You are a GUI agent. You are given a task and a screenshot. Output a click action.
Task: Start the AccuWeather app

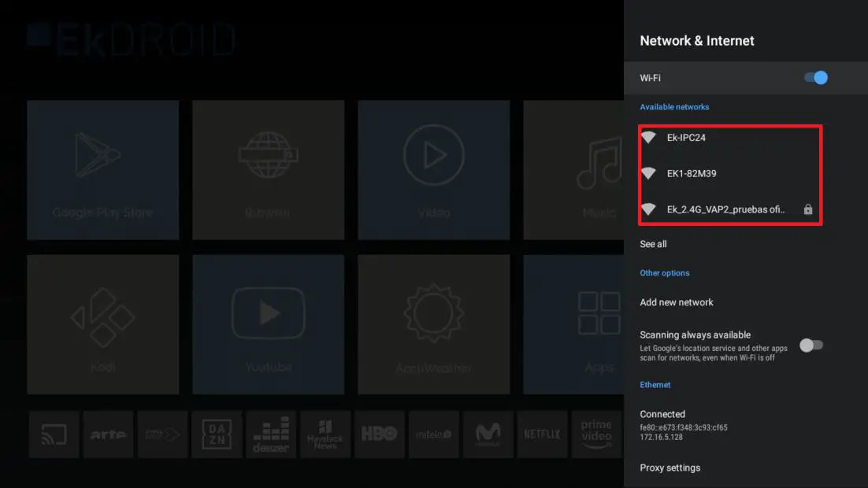[x=433, y=323]
